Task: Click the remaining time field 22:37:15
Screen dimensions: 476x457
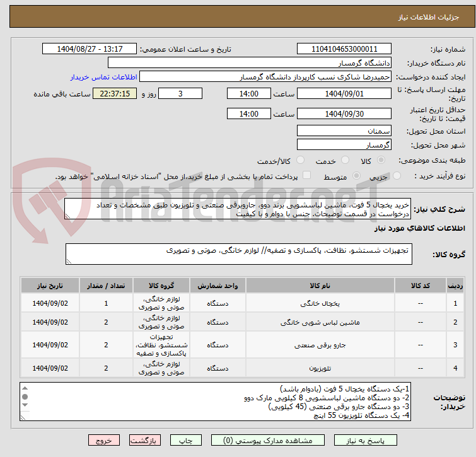Action: pyautogui.click(x=115, y=93)
